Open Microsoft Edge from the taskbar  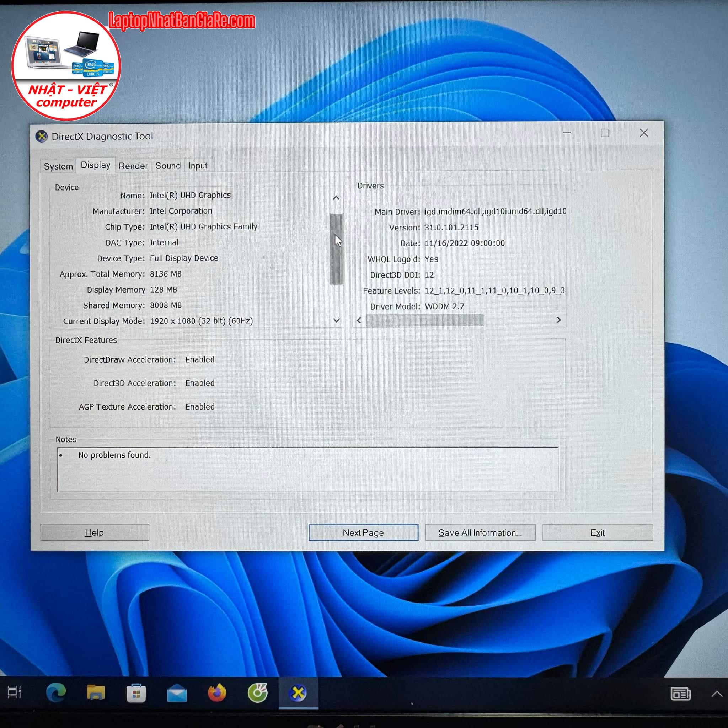click(x=56, y=692)
